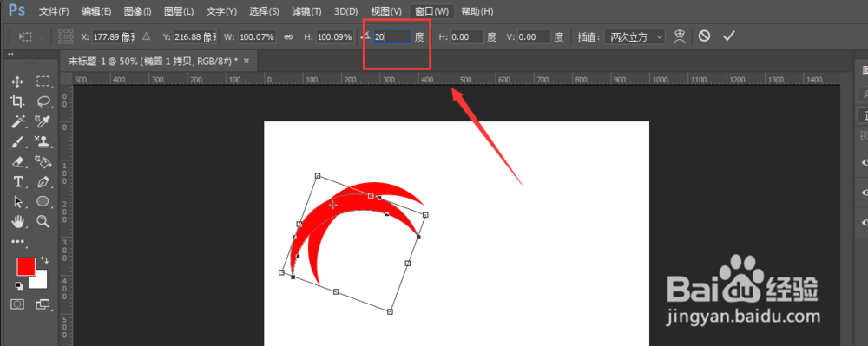This screenshot has height=346, width=868.
Task: Expand the tool preset picker arrow
Action: (42, 37)
